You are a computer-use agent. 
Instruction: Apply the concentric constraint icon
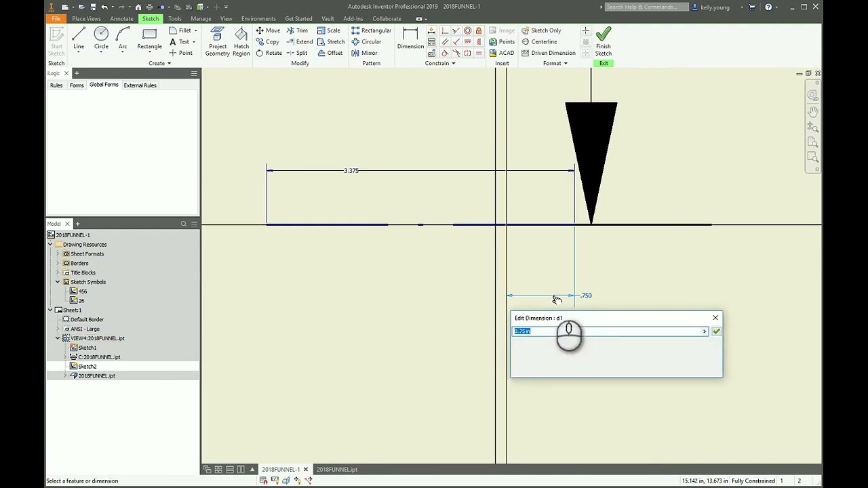click(467, 30)
